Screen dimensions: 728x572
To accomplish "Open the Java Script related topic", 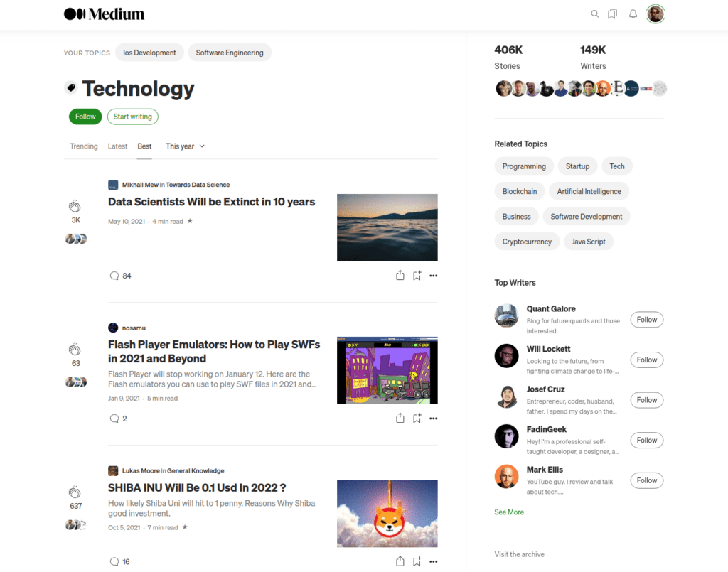I will 589,242.
